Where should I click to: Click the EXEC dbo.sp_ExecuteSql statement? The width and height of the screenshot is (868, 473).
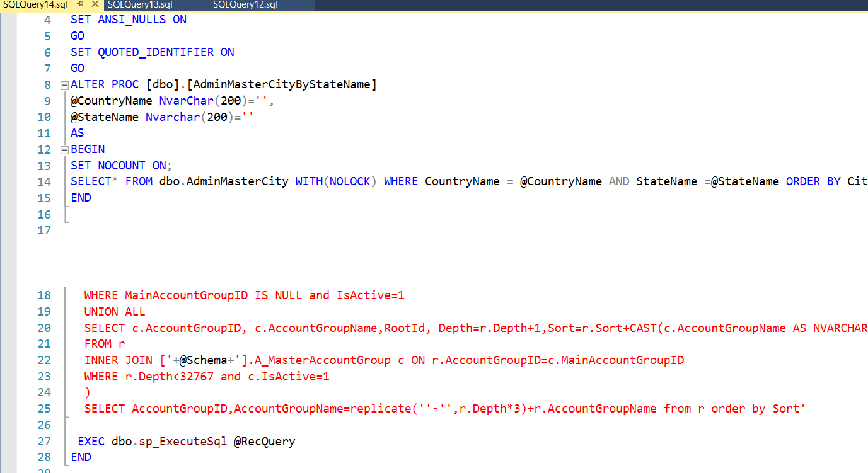(x=151, y=441)
